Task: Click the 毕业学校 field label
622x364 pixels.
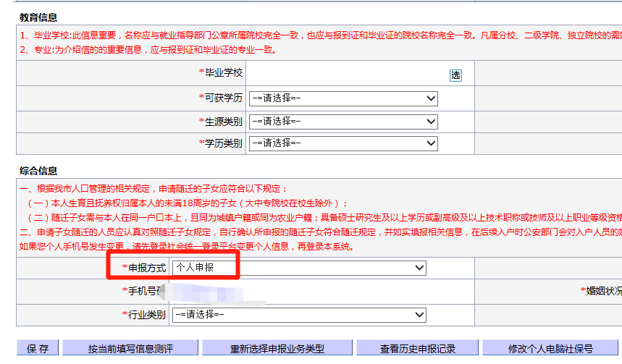Action: [221, 73]
